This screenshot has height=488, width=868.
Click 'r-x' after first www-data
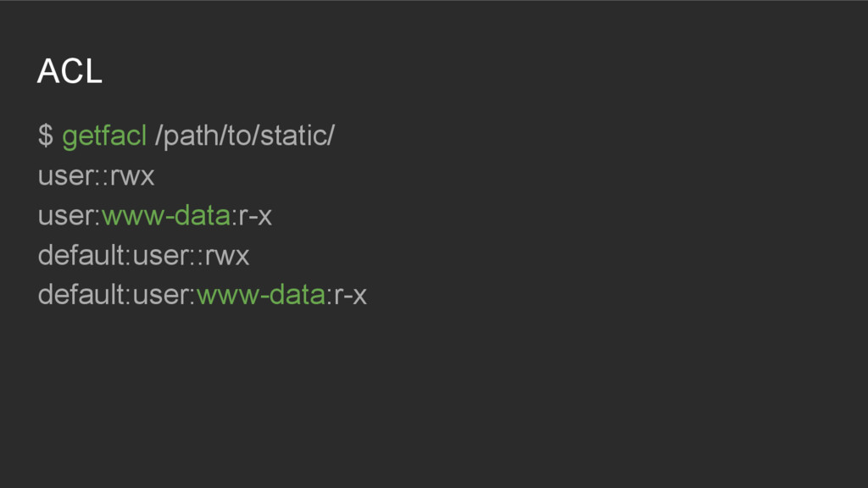point(254,216)
